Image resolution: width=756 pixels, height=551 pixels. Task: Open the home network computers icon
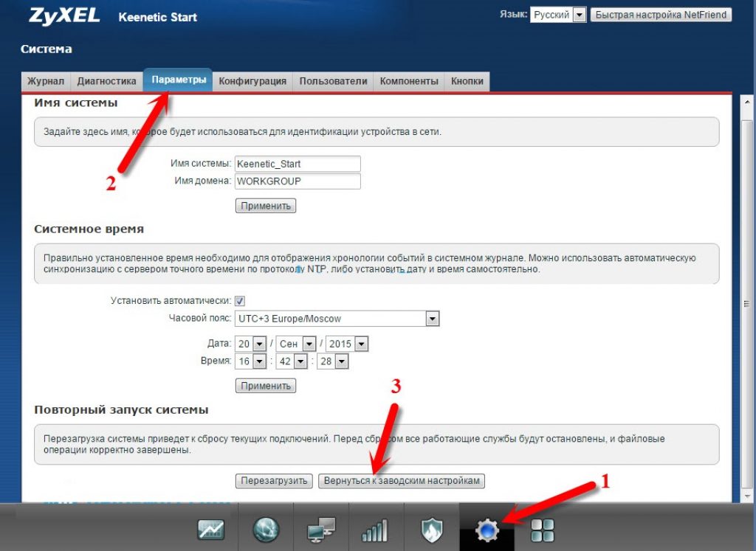[321, 530]
